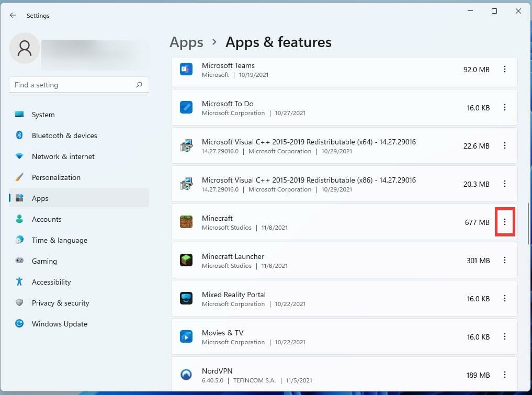Open more options for Microsoft Teams
532x395 pixels.
click(x=504, y=69)
